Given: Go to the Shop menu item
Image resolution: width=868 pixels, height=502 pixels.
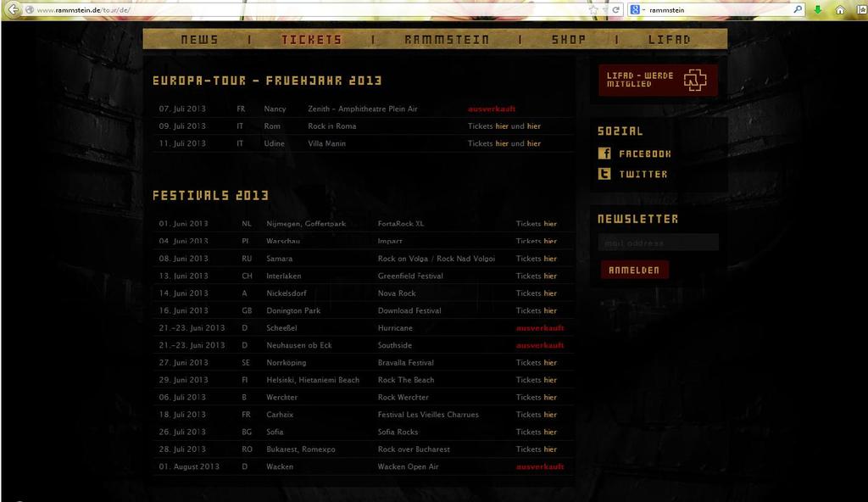Looking at the screenshot, I should [x=569, y=40].
